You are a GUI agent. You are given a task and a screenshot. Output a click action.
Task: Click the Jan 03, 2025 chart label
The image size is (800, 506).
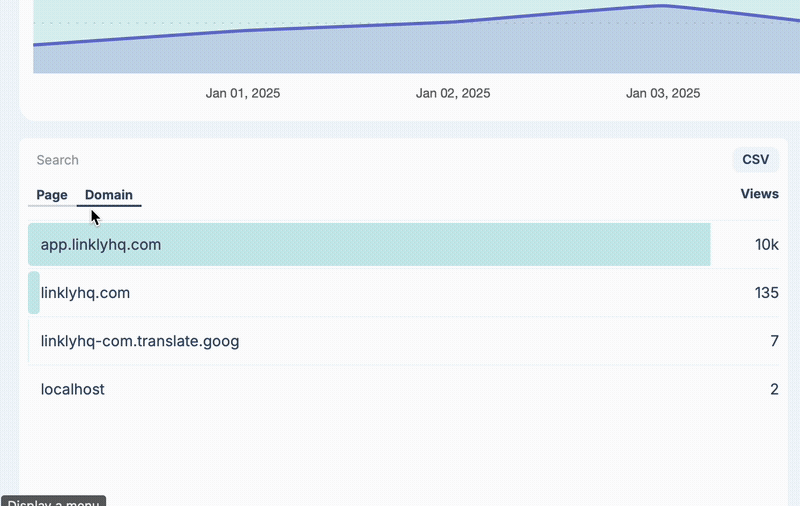point(663,93)
